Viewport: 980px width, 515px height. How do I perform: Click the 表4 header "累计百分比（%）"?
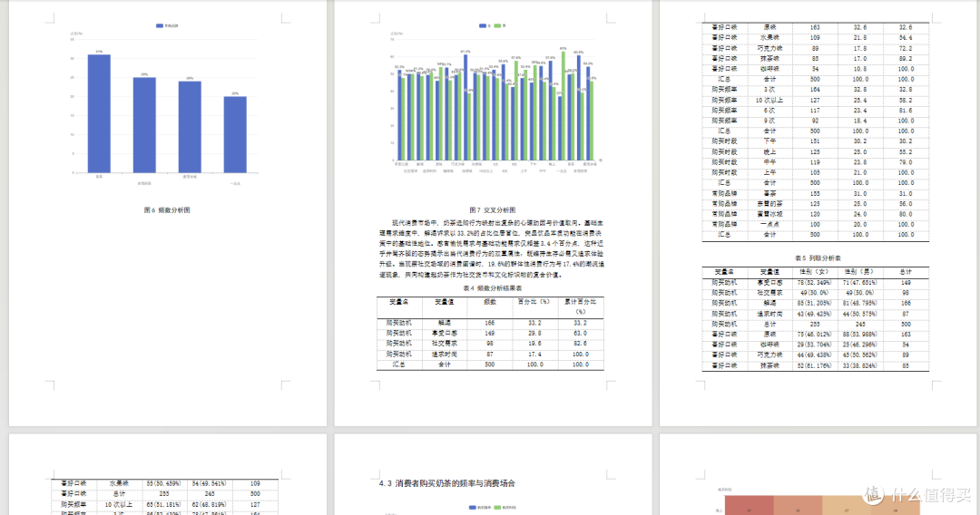pyautogui.click(x=581, y=306)
